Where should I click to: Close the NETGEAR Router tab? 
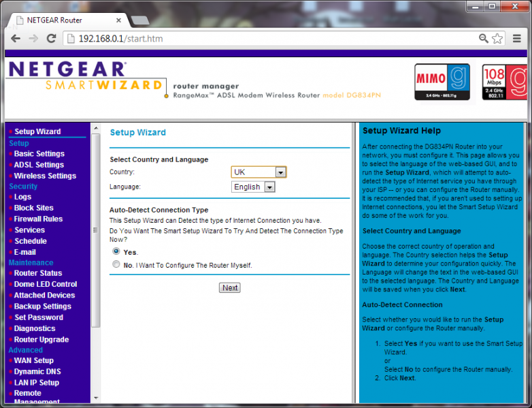(x=118, y=20)
